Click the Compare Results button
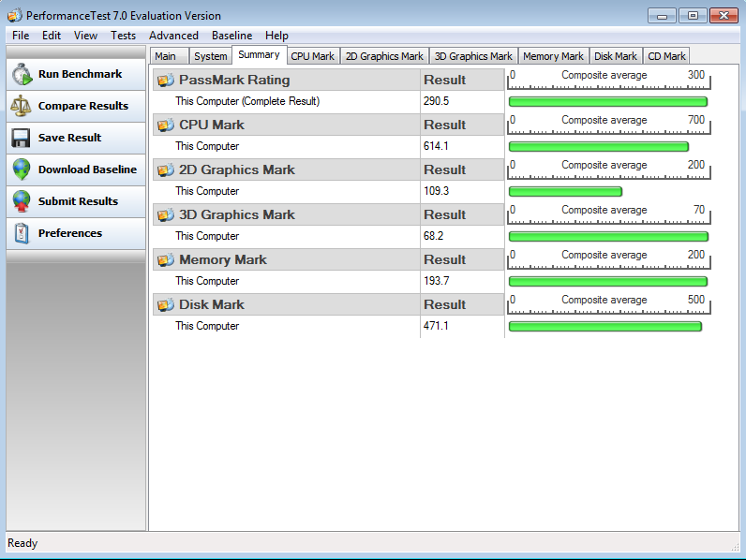746x560 pixels. point(76,106)
